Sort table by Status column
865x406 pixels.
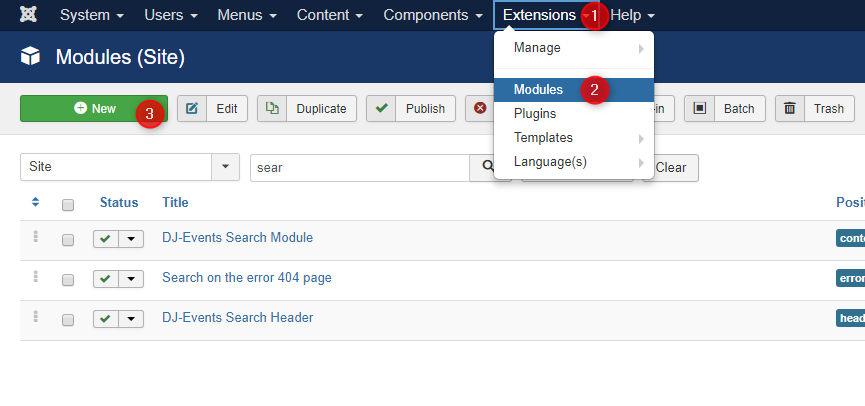click(119, 202)
